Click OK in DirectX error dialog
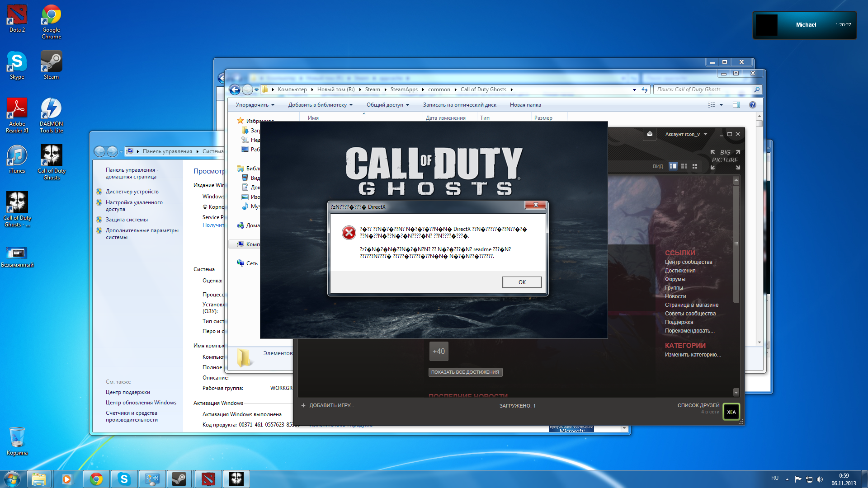This screenshot has width=868, height=488. tap(522, 282)
